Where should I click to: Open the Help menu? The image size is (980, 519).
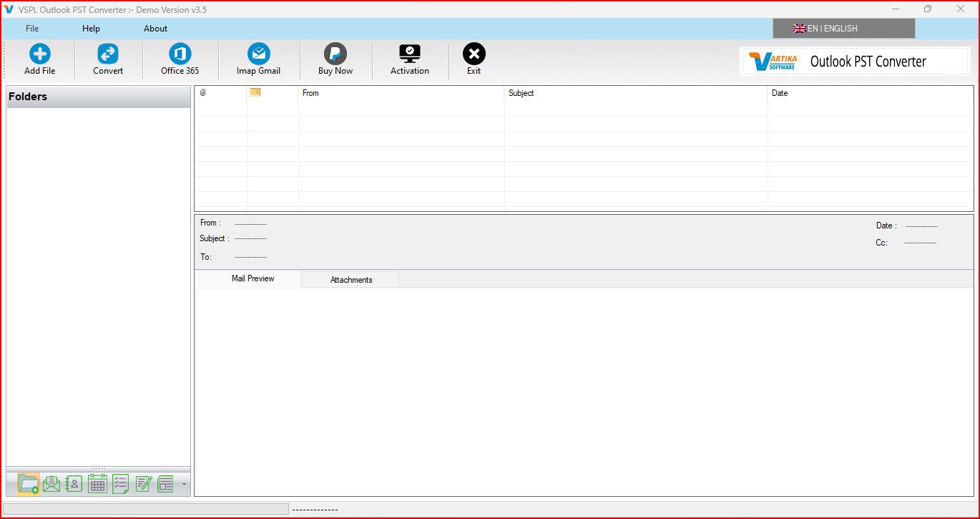[91, 29]
